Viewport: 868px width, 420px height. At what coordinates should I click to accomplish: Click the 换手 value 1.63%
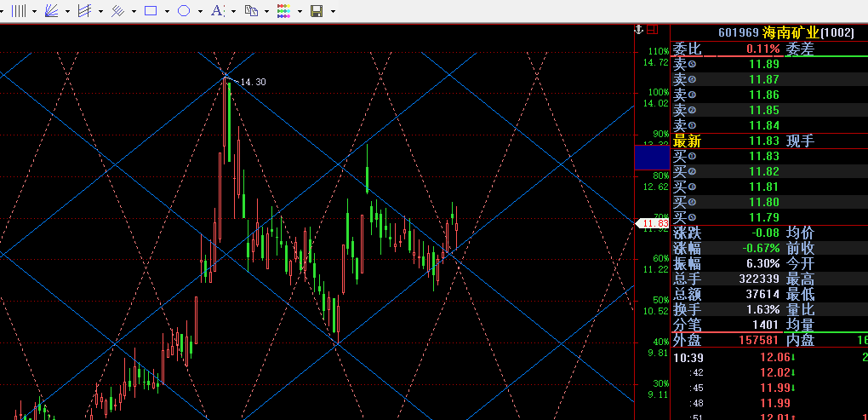pos(762,309)
